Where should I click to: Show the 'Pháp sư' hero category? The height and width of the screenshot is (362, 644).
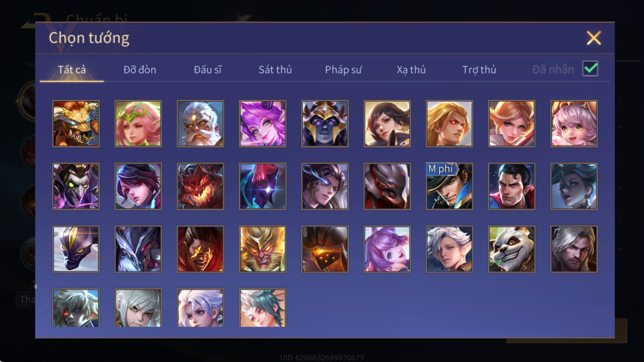point(343,70)
